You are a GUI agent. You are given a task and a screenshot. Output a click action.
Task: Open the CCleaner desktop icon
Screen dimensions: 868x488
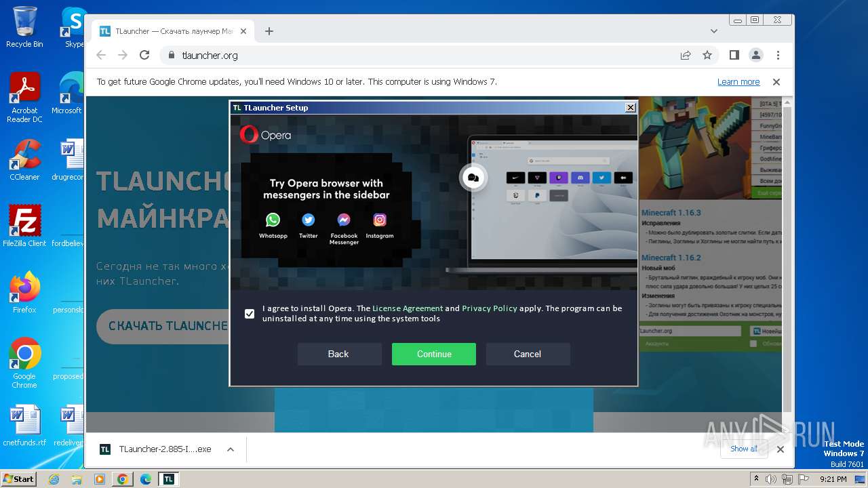tap(24, 159)
